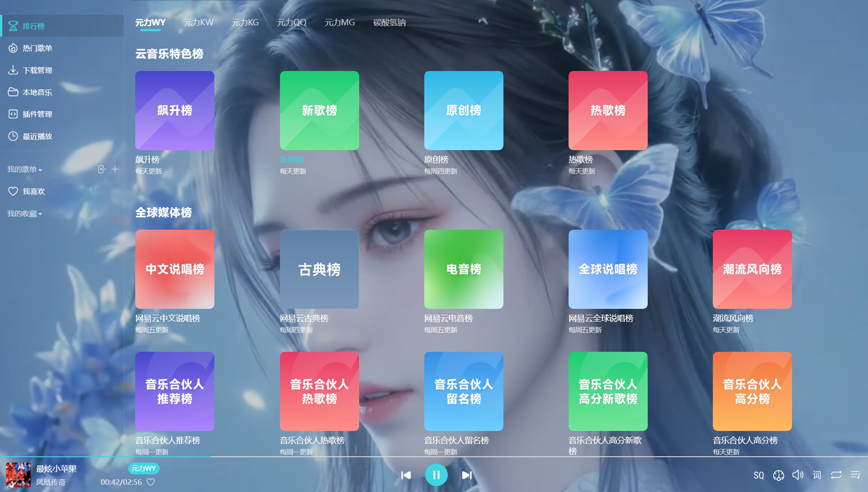Open the 热歌榜 chart cover
The height and width of the screenshot is (492, 868).
(607, 111)
